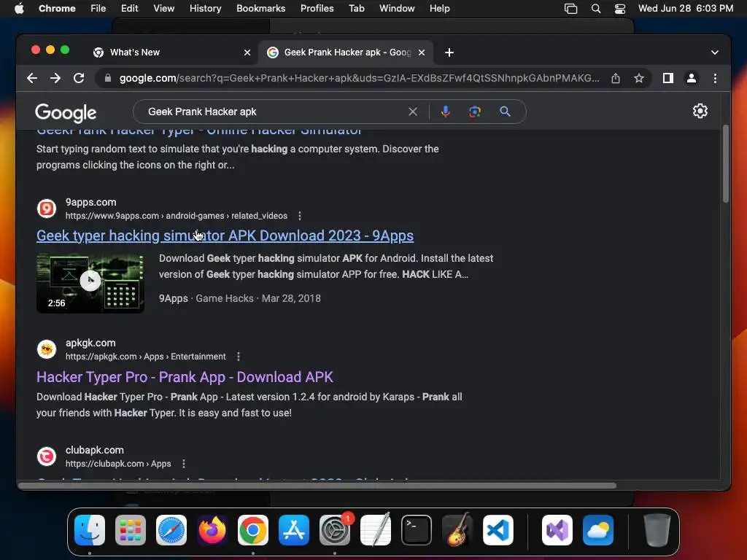Viewport: 747px width, 560px height.
Task: Open more options for 9apps.com result
Action: coord(300,216)
